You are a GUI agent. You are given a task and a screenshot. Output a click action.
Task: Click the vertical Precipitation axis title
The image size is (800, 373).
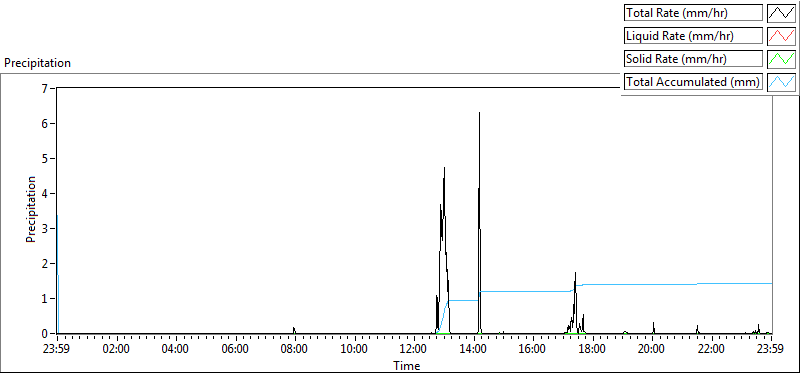click(x=31, y=210)
